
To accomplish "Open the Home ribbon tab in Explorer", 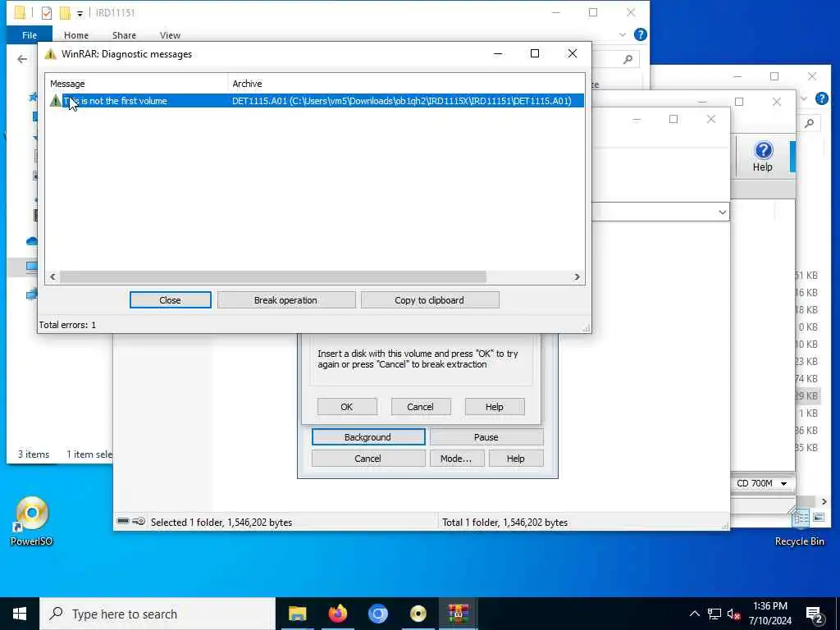I will [76, 35].
